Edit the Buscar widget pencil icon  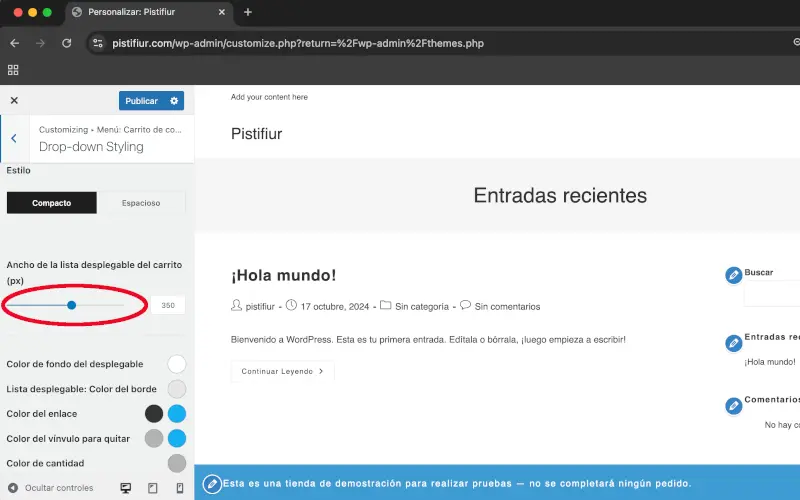tap(733, 276)
